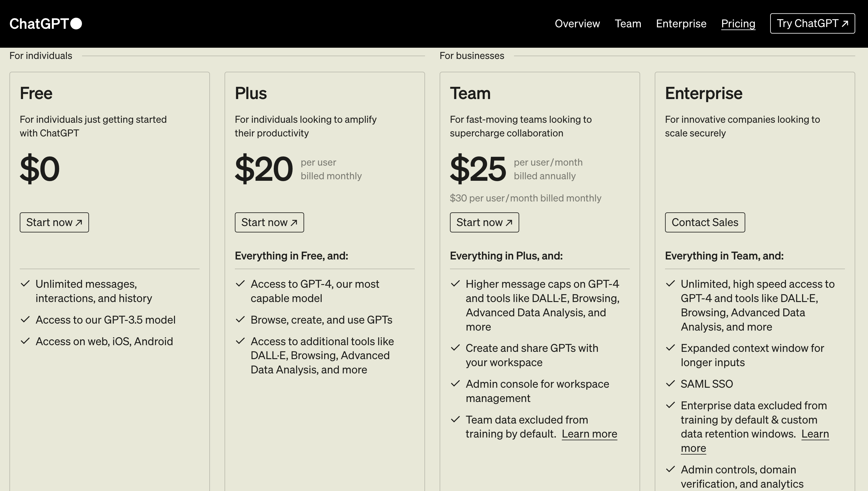Click the Contact Sales button
Image resolution: width=868 pixels, height=491 pixels.
point(705,222)
